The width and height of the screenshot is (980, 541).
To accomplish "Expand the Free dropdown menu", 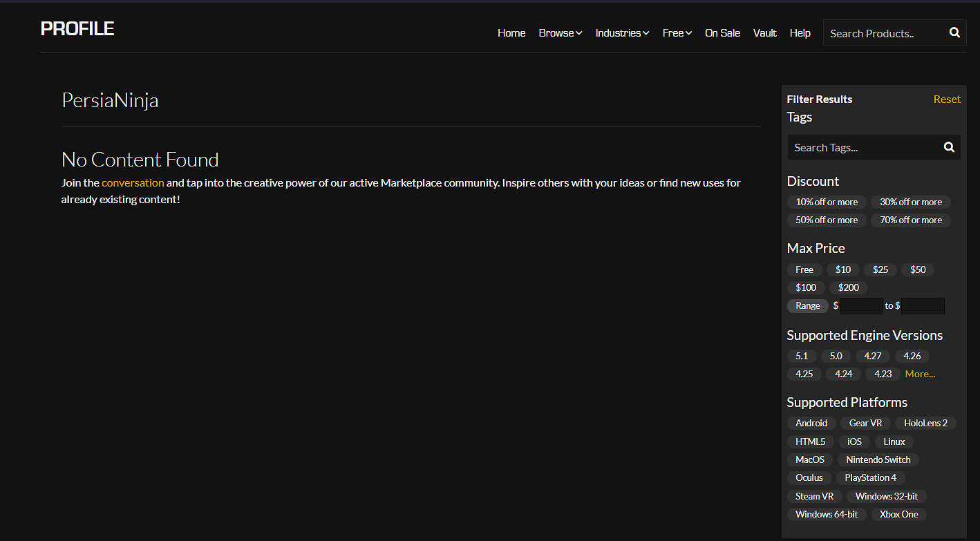I will point(677,33).
